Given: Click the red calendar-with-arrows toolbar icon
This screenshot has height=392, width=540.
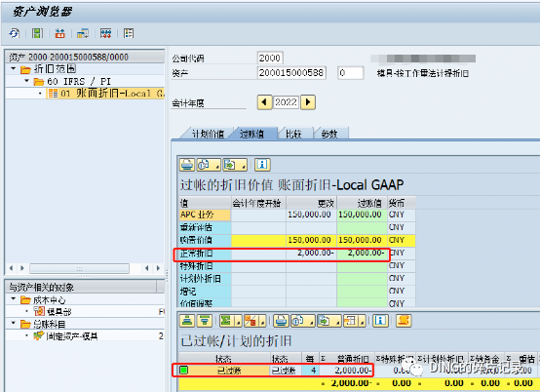Looking at the screenshot, I should 60,33.
